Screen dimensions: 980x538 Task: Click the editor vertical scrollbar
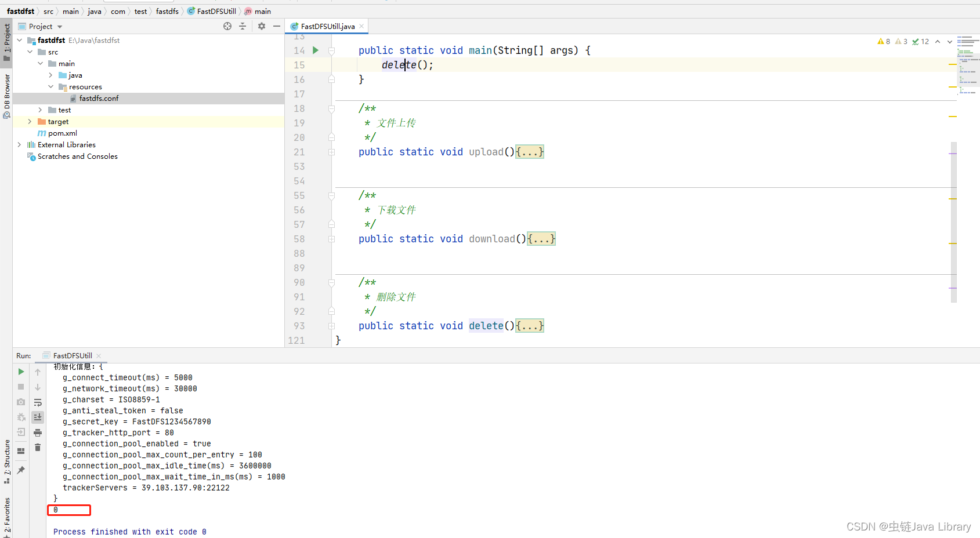[953, 222]
